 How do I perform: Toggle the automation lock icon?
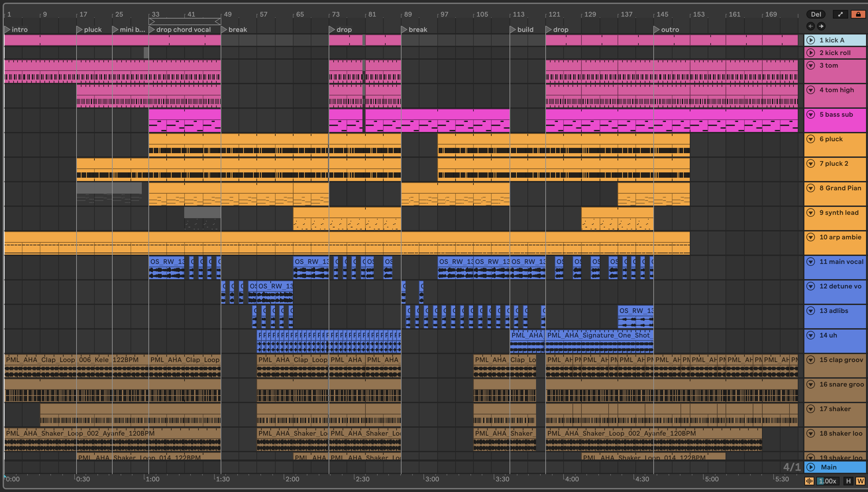tap(858, 14)
